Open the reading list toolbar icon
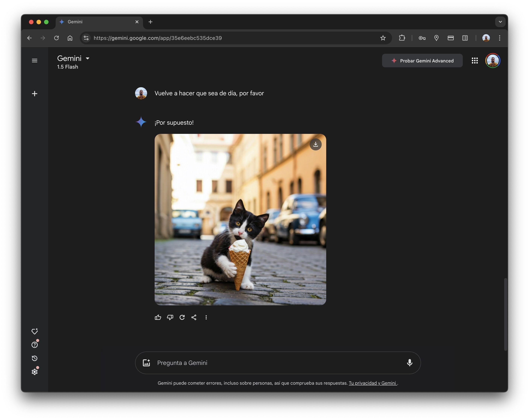 click(465, 38)
